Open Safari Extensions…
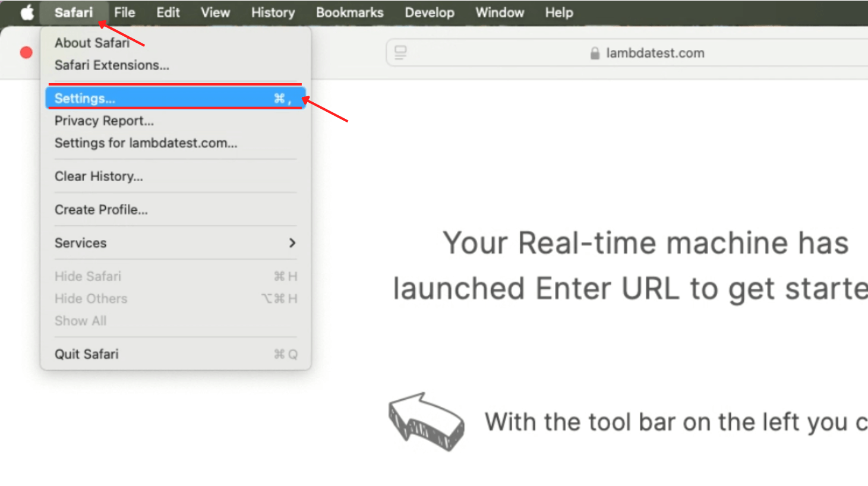The width and height of the screenshot is (868, 486). (175, 65)
